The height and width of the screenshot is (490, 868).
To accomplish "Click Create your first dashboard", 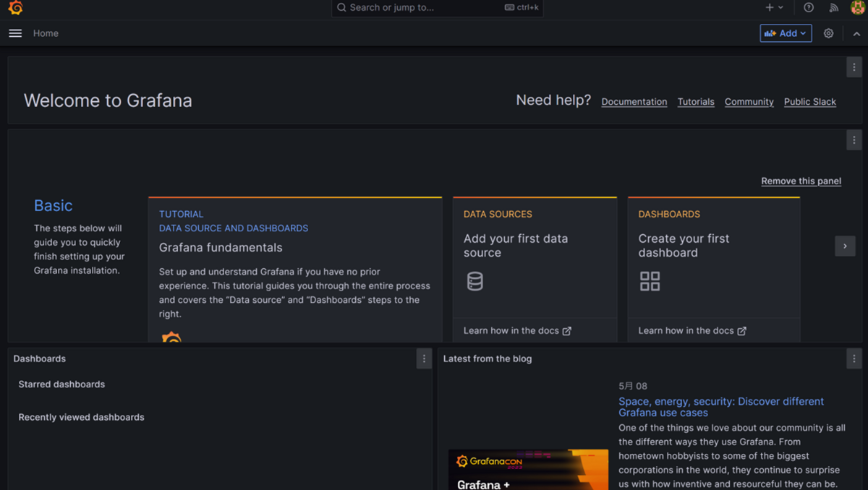I will coord(684,246).
